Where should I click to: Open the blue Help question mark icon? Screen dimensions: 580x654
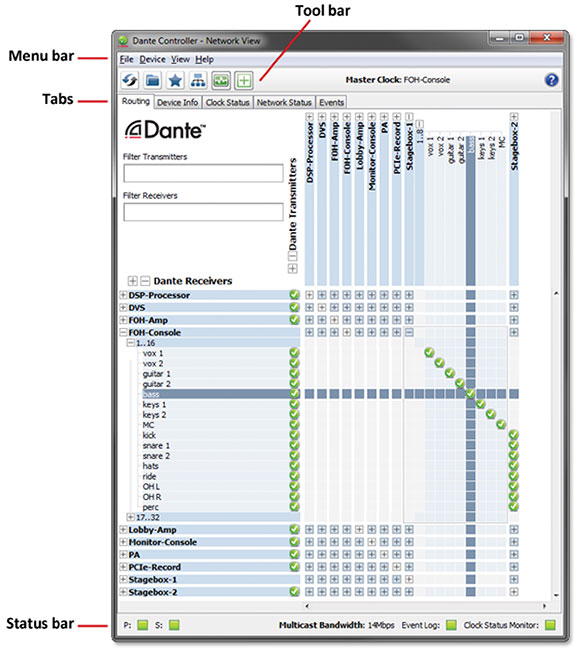coord(552,80)
